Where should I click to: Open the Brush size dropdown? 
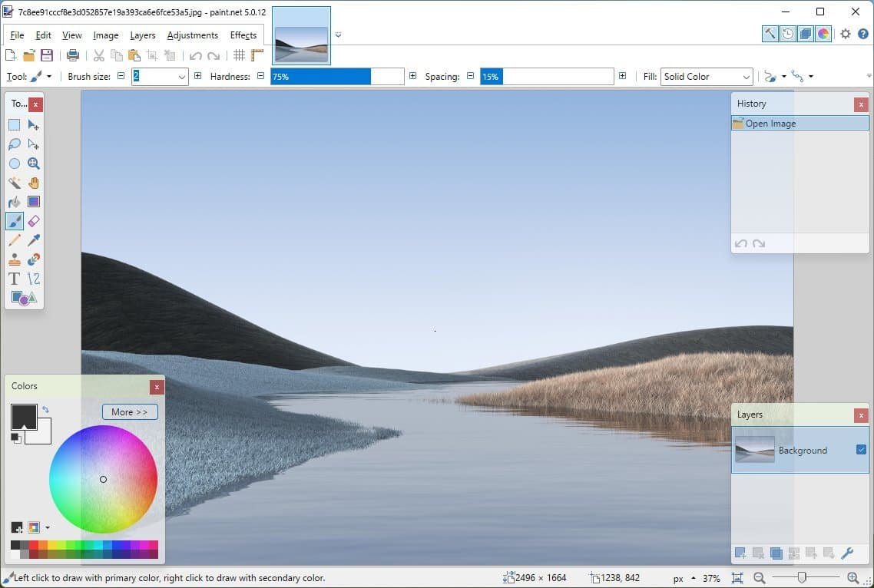point(182,76)
